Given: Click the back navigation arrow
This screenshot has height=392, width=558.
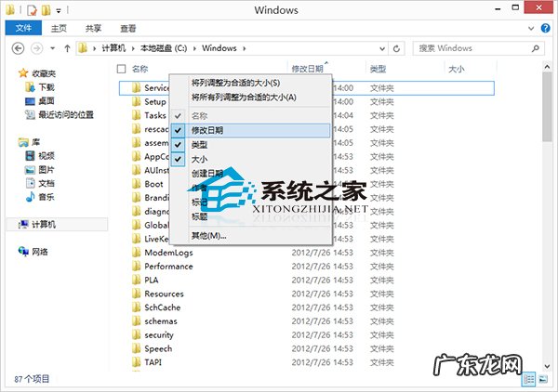Looking at the screenshot, I should point(18,48).
